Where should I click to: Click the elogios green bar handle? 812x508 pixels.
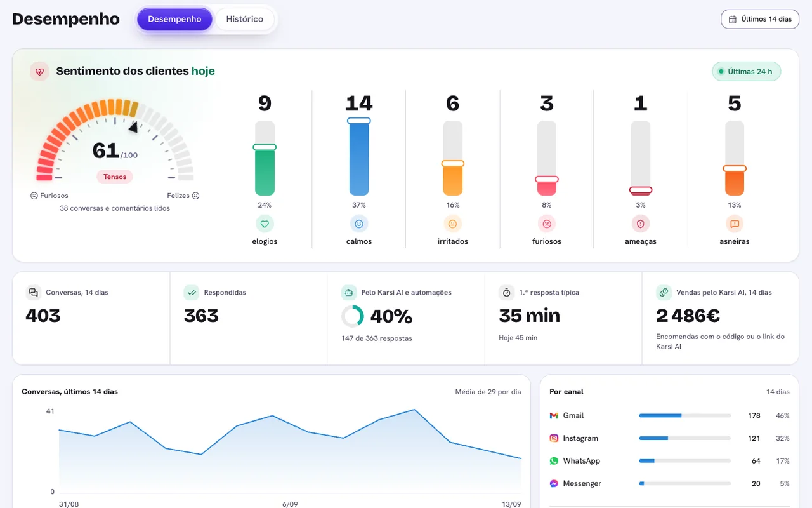(265, 147)
